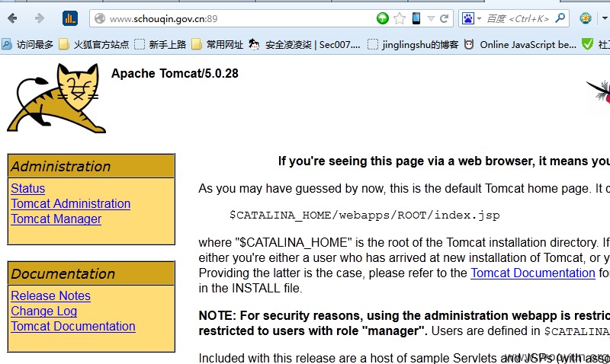
Task: Expand the URL history dropdown arrow
Action: tap(431, 18)
